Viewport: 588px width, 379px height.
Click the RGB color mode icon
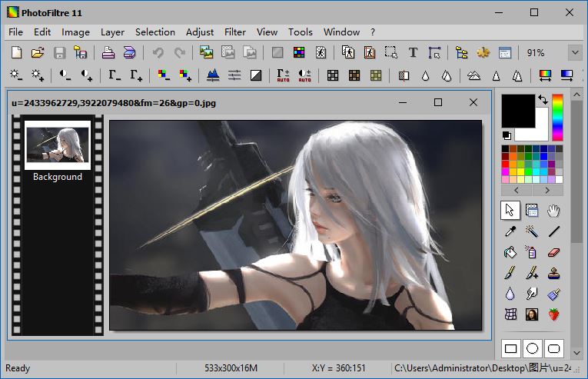coord(299,52)
